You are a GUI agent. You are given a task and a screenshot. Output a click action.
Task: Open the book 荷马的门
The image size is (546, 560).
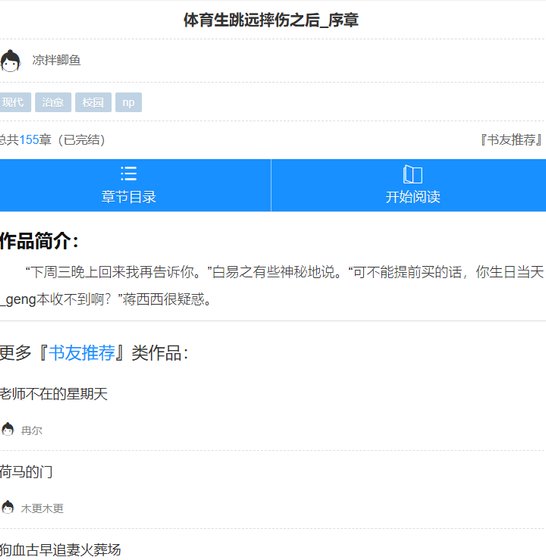click(x=26, y=472)
